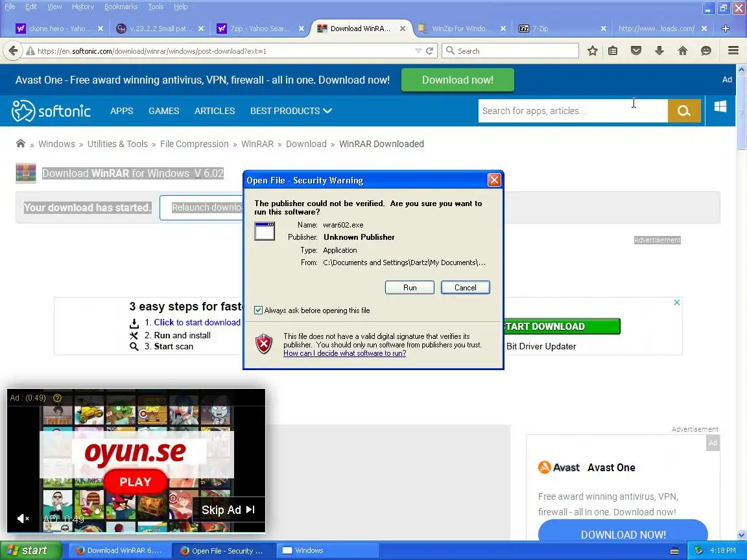Viewport: 747px width, 560px height.
Task: Reload the page with the refresh icon
Action: pyautogui.click(x=429, y=51)
